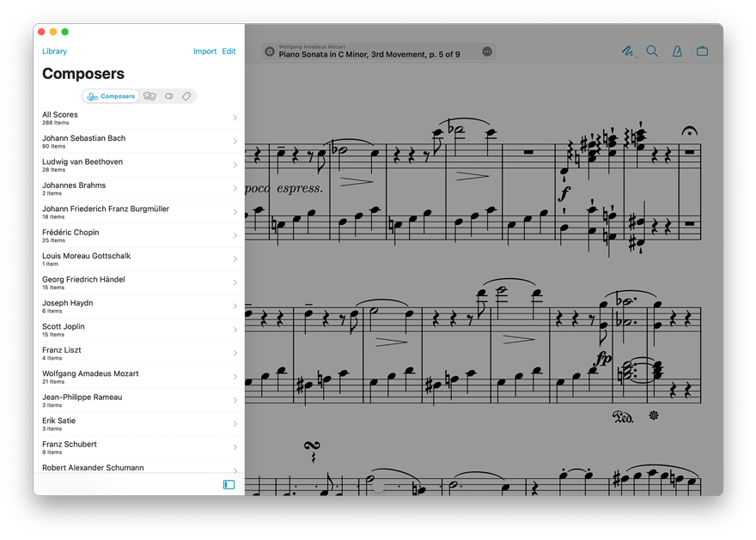
Task: Open Robert Alexander Schumann scores
Action: 139,466
